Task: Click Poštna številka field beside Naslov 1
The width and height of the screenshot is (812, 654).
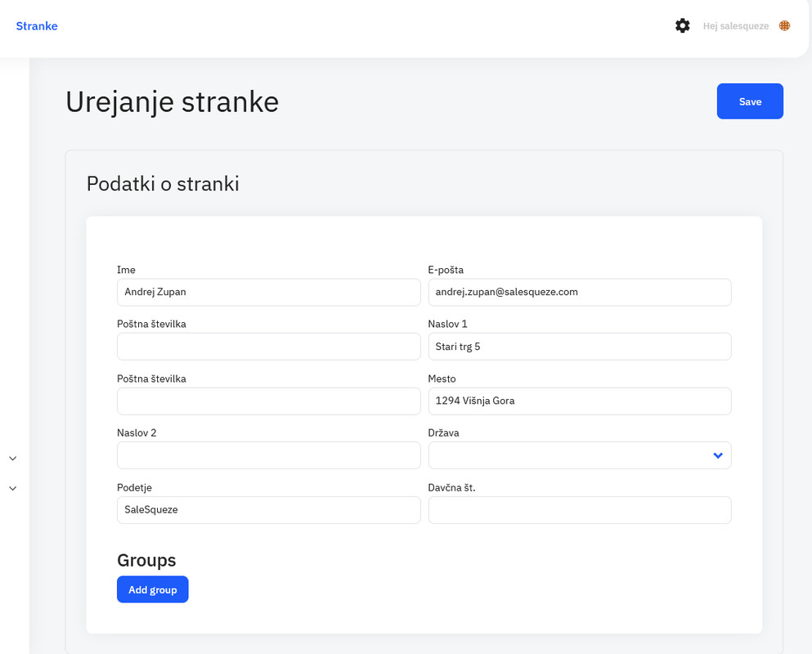Action: (x=269, y=347)
